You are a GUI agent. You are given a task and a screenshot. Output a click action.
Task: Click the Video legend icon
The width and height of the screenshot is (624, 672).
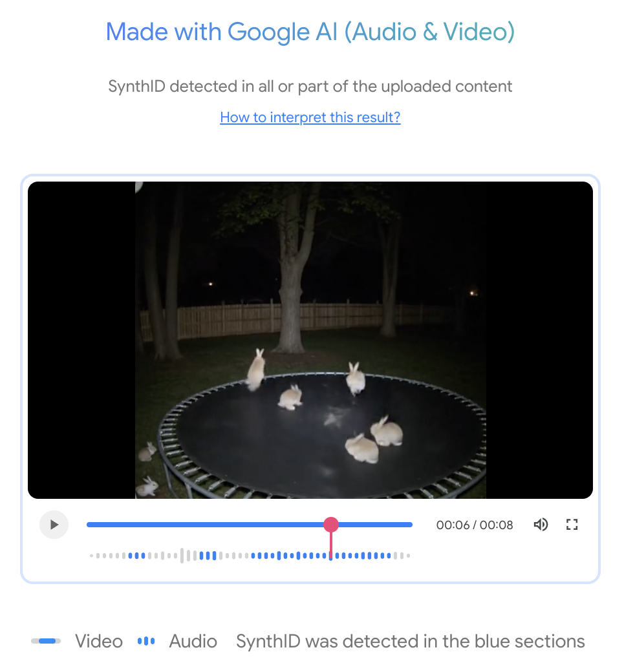pyautogui.click(x=46, y=641)
